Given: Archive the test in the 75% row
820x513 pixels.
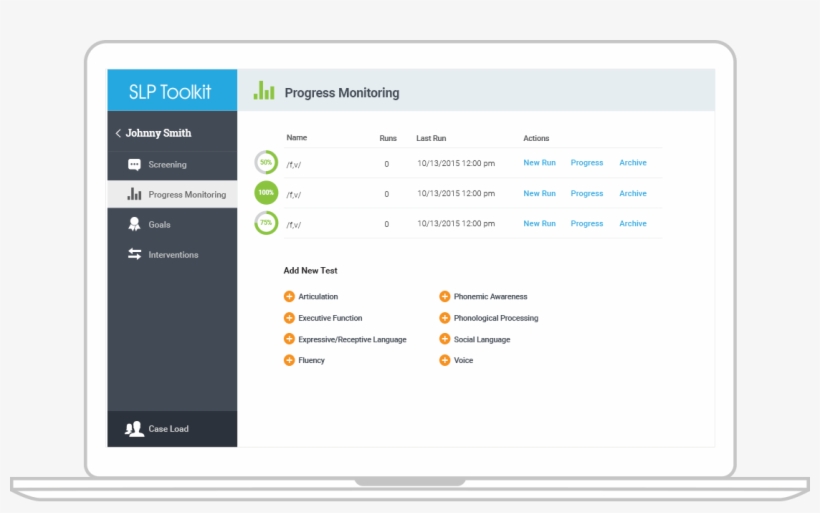Looking at the screenshot, I should pos(633,223).
